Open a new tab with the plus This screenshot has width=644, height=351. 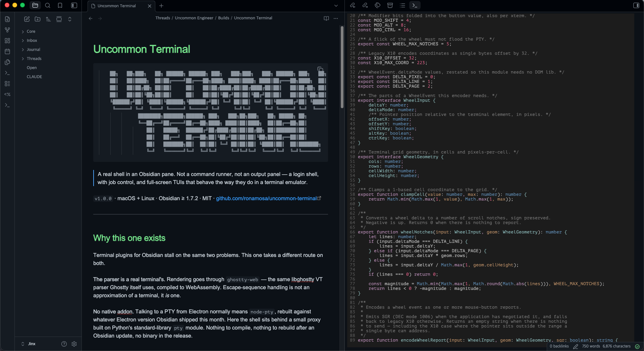pos(161,6)
